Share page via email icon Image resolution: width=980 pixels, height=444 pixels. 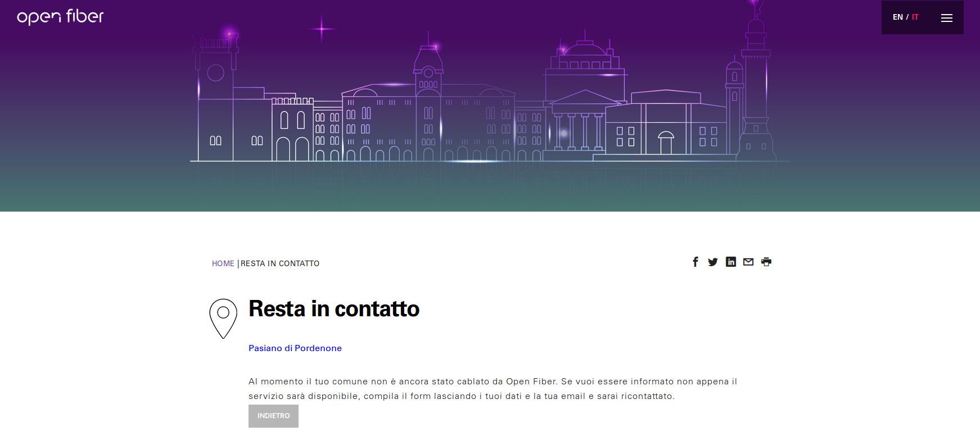[x=748, y=262]
